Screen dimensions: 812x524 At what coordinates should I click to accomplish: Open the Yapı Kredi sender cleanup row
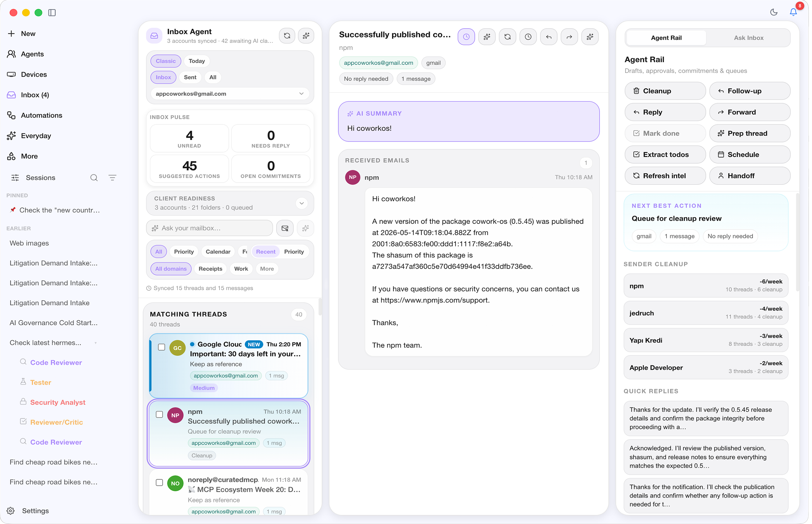point(706,340)
